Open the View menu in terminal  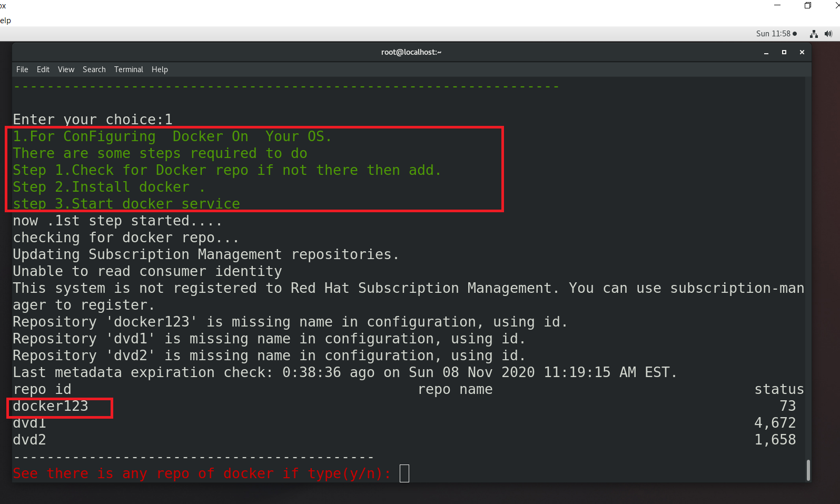pyautogui.click(x=66, y=70)
